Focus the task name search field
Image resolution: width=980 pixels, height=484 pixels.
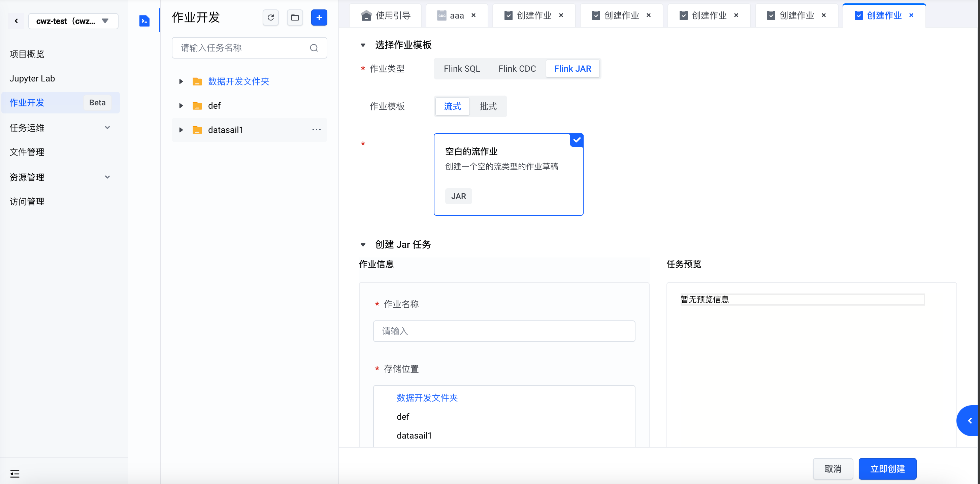click(x=249, y=48)
